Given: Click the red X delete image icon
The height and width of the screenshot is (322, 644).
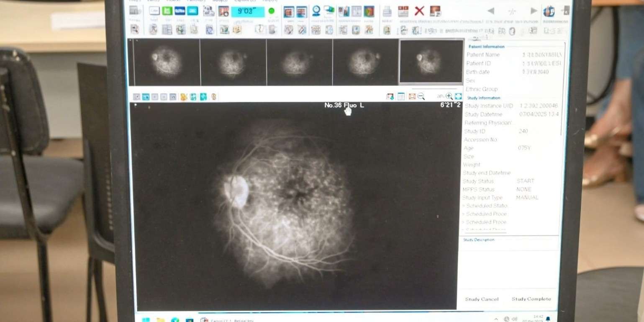Looking at the screenshot, I should pos(419,11).
